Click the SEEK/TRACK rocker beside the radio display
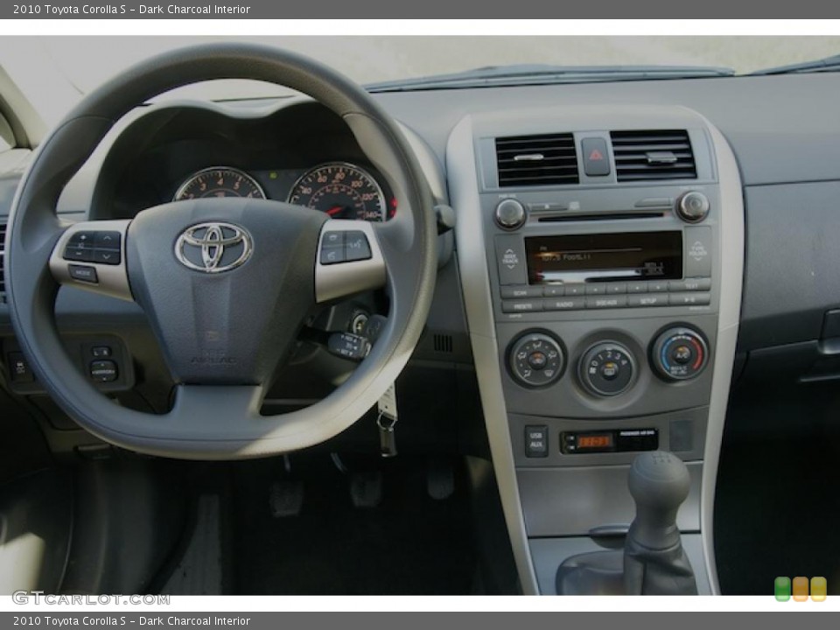 (510, 260)
